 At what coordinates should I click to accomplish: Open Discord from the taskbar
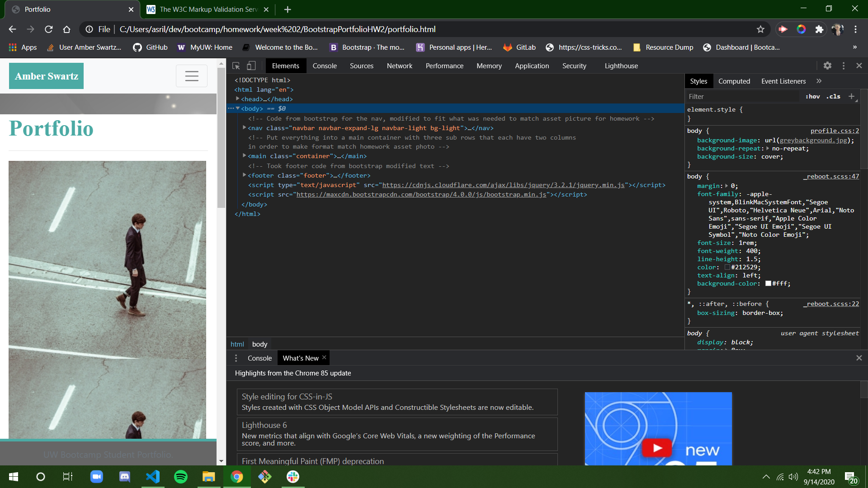click(124, 477)
